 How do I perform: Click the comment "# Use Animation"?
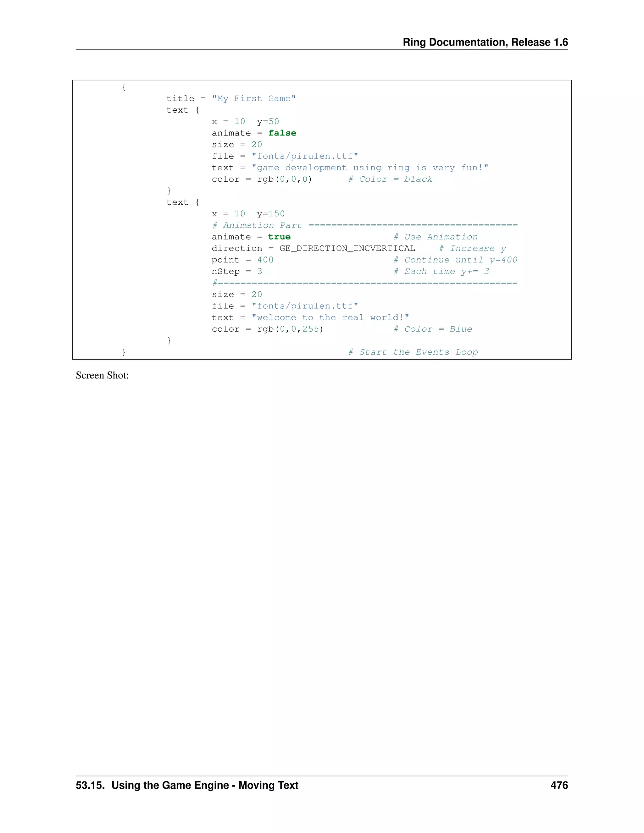436,237
